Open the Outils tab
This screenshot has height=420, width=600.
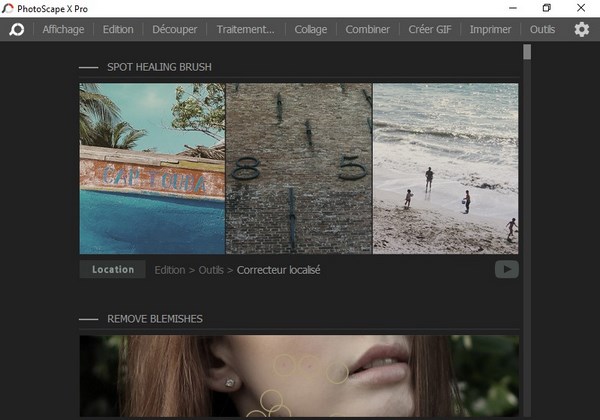tap(542, 29)
